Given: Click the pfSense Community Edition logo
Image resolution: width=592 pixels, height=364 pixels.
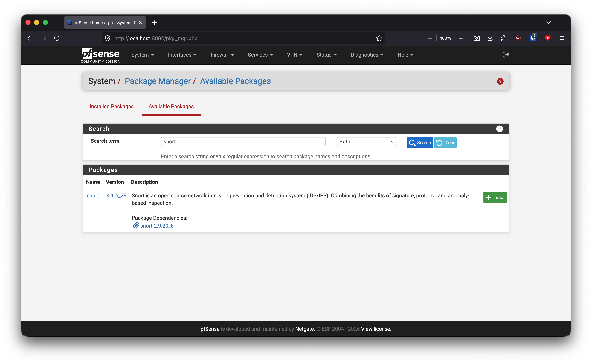Looking at the screenshot, I should (100, 55).
